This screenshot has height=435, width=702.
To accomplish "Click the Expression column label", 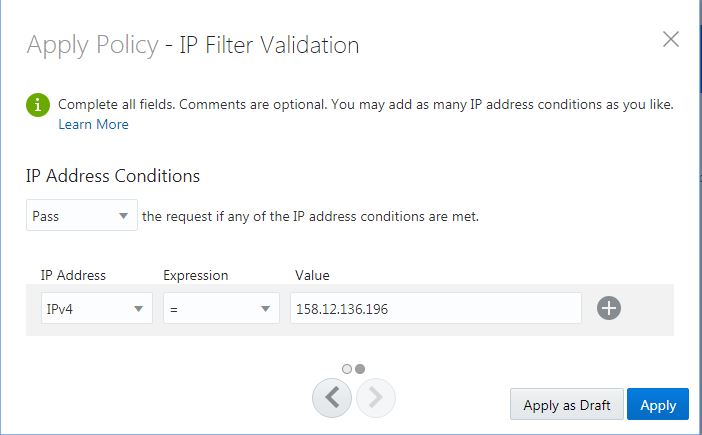I will point(196,275).
